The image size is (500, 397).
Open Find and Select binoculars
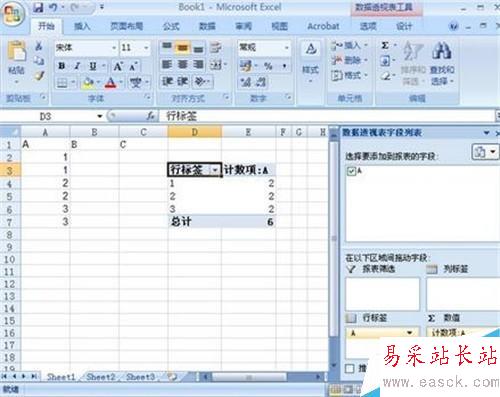(x=442, y=51)
